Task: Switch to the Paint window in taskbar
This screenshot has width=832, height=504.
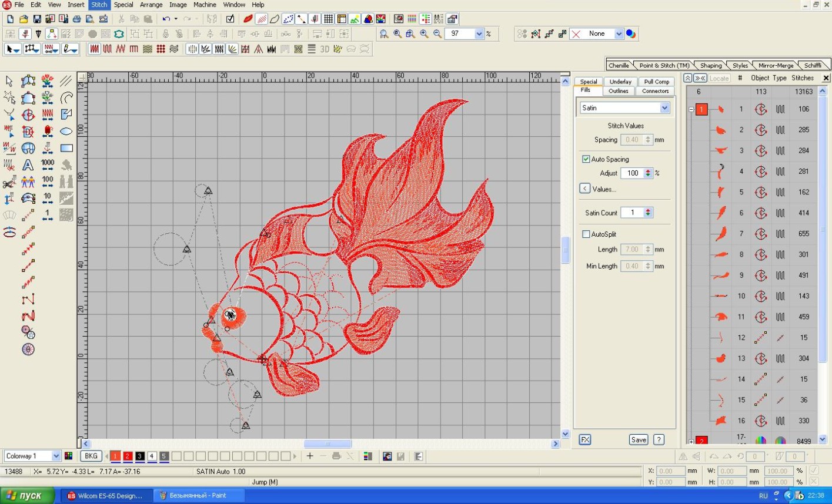Action: 198,496
